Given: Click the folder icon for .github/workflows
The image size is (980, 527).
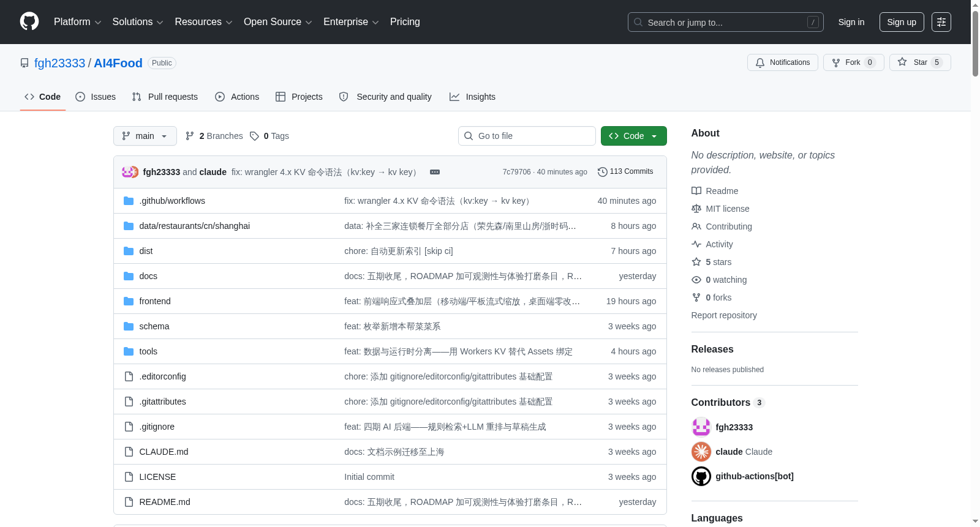Looking at the screenshot, I should tap(129, 201).
